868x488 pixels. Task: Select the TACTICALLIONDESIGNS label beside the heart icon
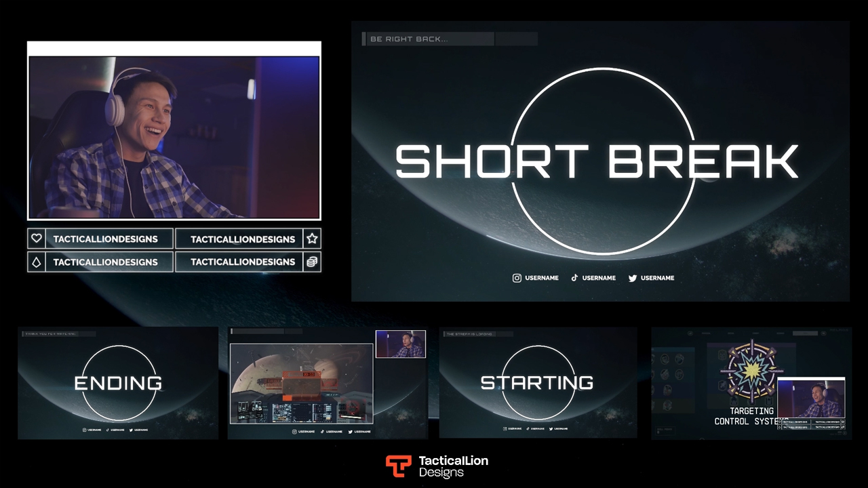point(105,239)
